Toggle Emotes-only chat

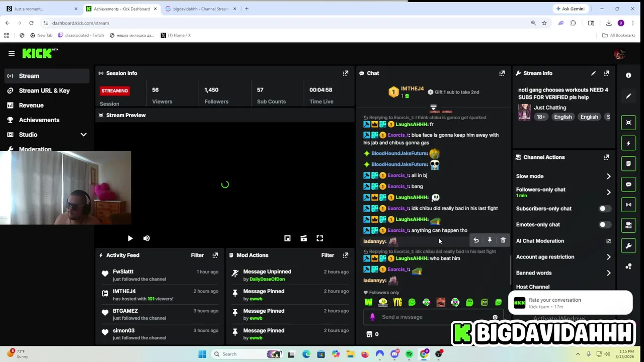coord(604,225)
